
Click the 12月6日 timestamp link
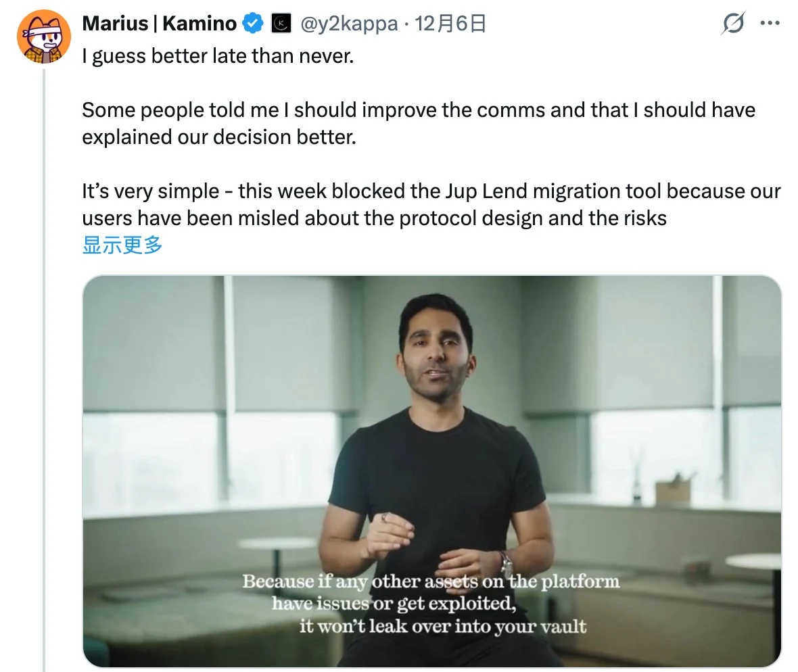(x=451, y=24)
